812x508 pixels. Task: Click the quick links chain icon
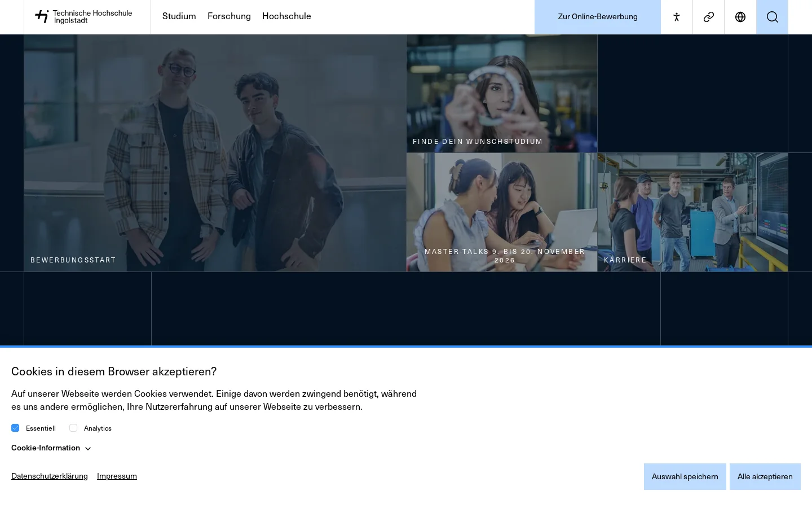[709, 17]
